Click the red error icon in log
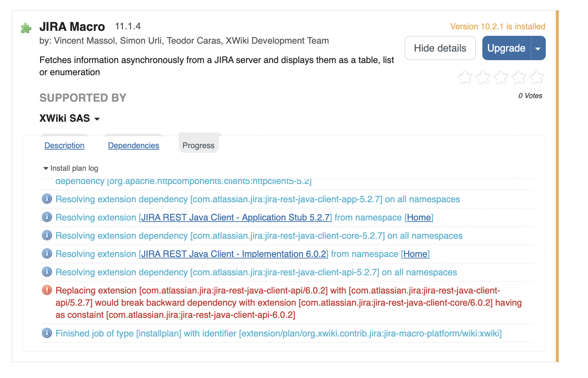Viewport: 588px width, 378px height. 47,290
